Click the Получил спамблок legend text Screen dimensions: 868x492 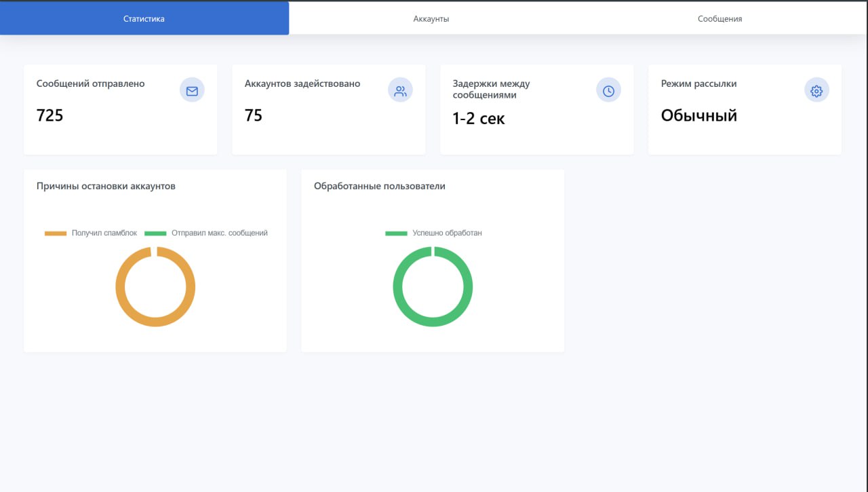tap(104, 233)
